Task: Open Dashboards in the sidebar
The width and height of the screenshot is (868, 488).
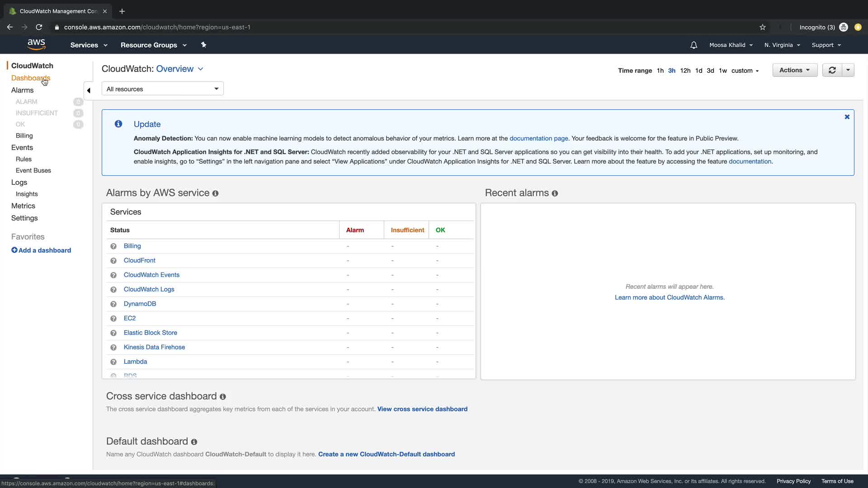Action: (30, 78)
